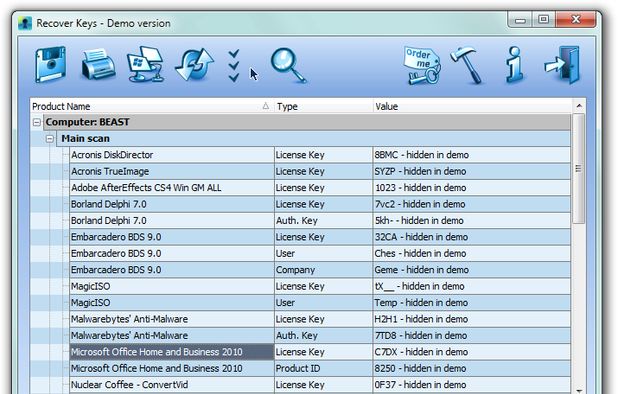Screen dimensions: 618x394
Task: Select the Main scan row
Action: [314, 139]
